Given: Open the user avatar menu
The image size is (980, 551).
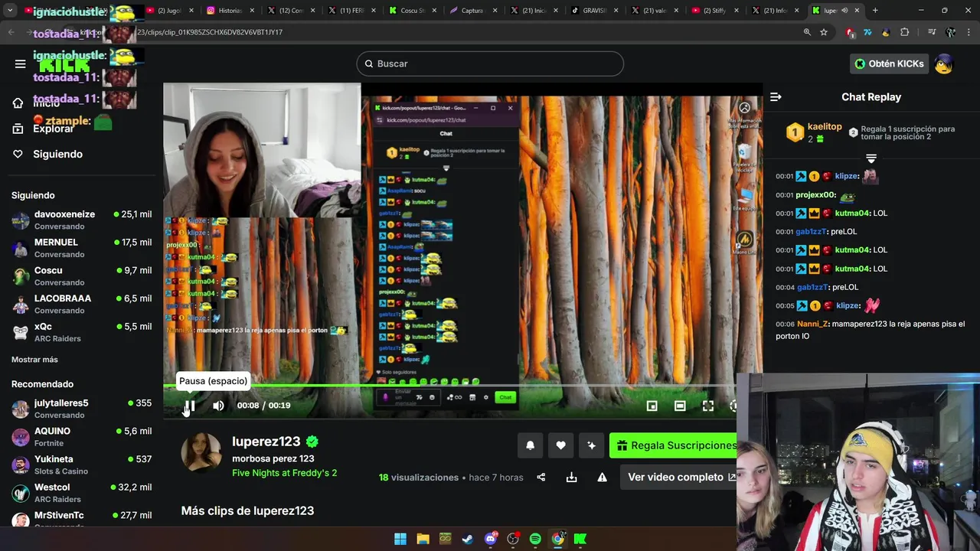Looking at the screenshot, I should pos(943,64).
